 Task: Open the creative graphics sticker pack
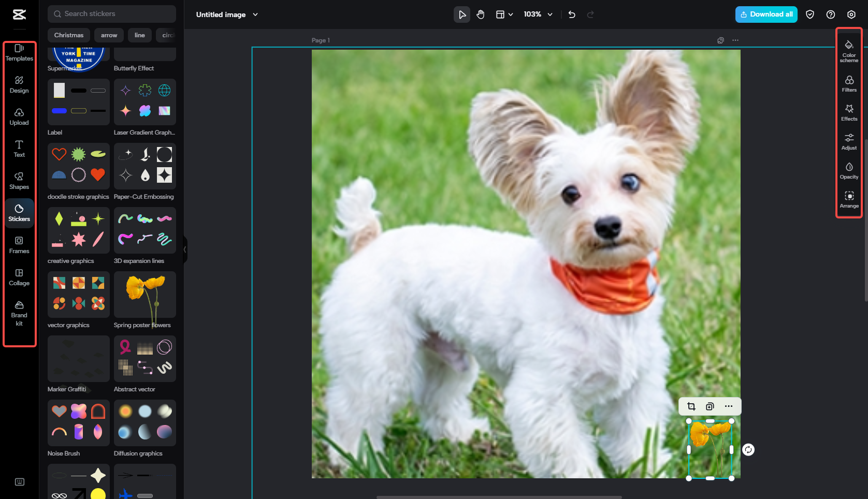79,230
